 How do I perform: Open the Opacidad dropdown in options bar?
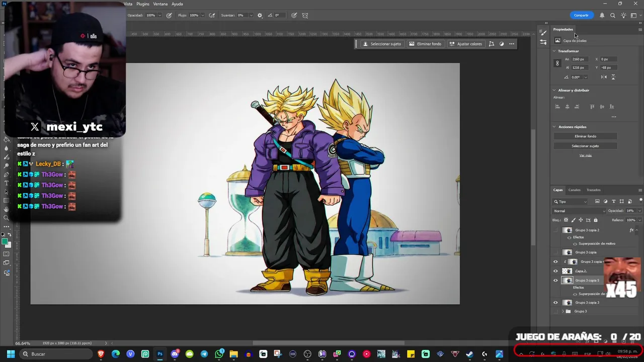pyautogui.click(x=159, y=16)
